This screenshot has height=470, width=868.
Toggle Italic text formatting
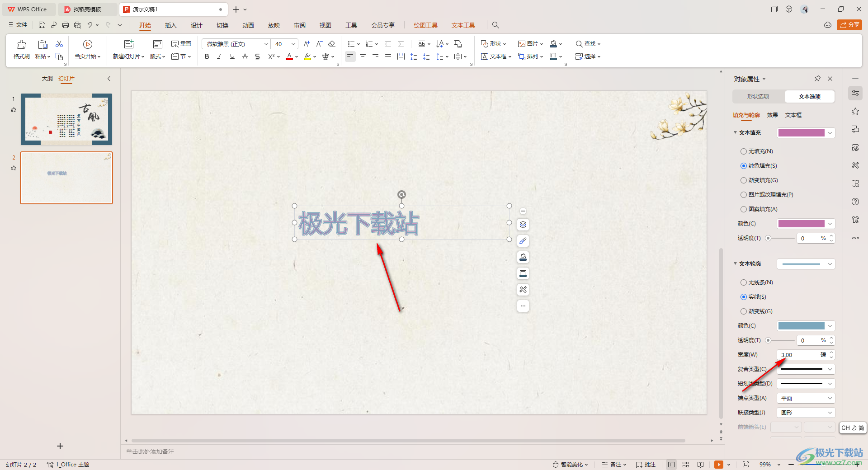point(220,56)
